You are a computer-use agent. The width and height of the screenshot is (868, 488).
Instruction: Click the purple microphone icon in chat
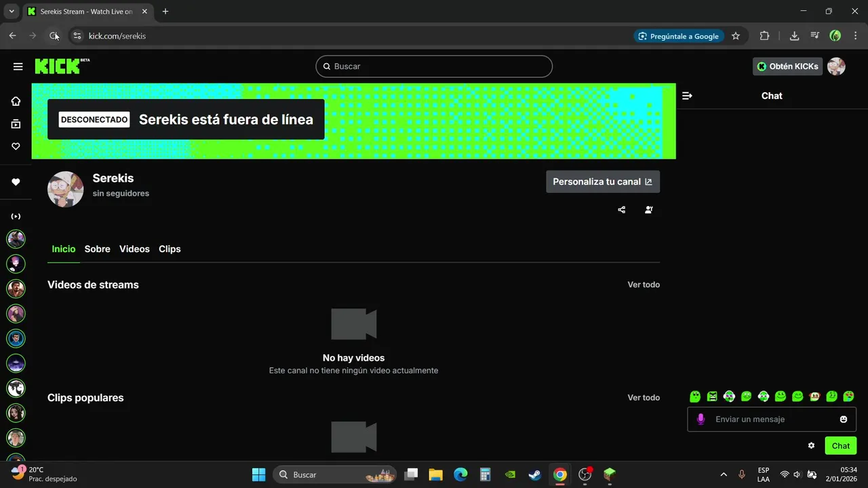point(701,420)
